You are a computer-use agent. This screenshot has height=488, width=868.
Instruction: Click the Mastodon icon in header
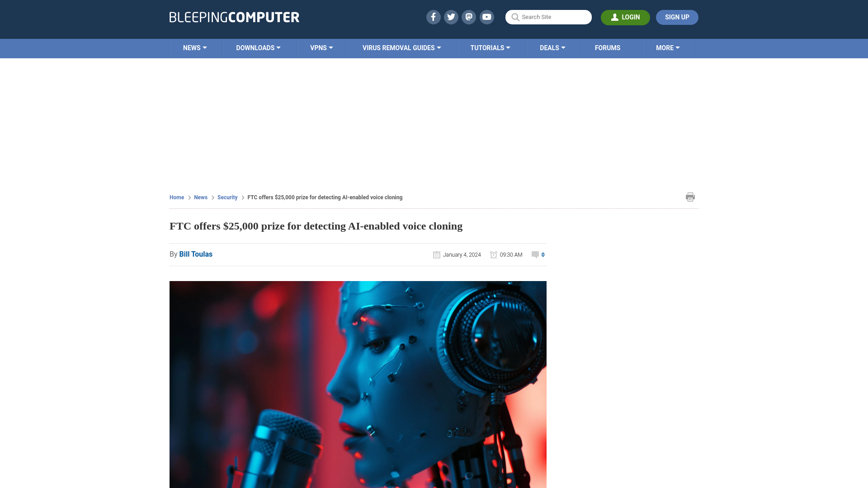pos(469,17)
